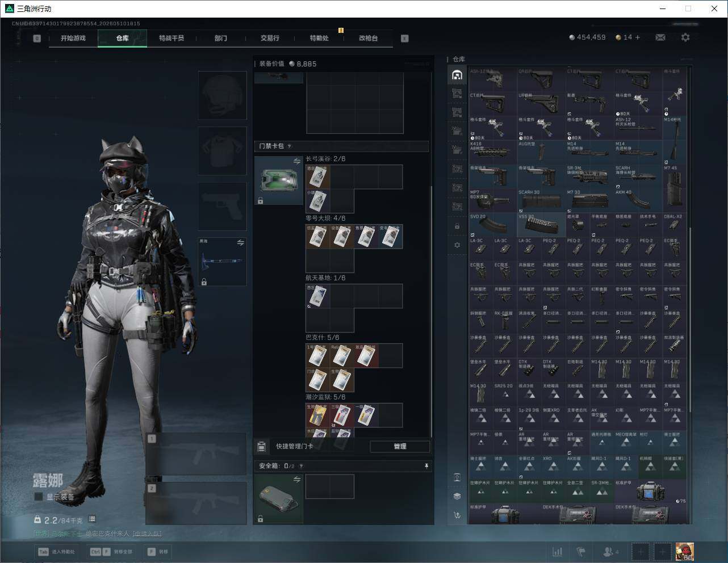The width and height of the screenshot is (728, 563).
Task: Pin the 安全箱 panel
Action: click(426, 466)
